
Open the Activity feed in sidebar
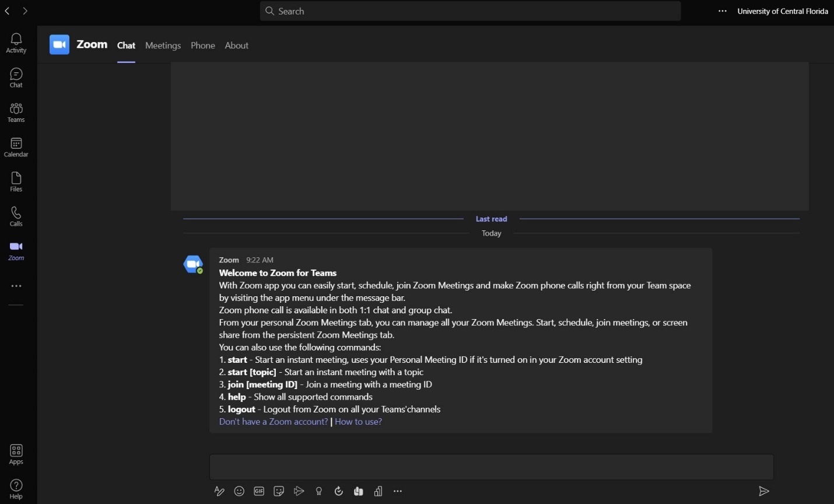tap(16, 43)
